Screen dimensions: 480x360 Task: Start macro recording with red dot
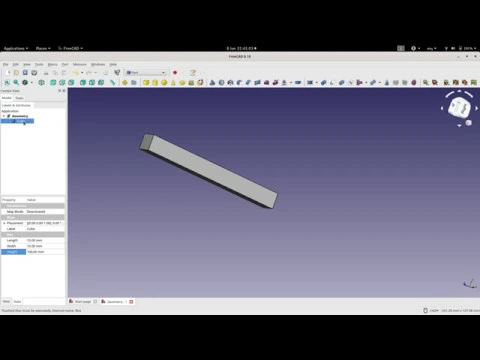[175, 73]
